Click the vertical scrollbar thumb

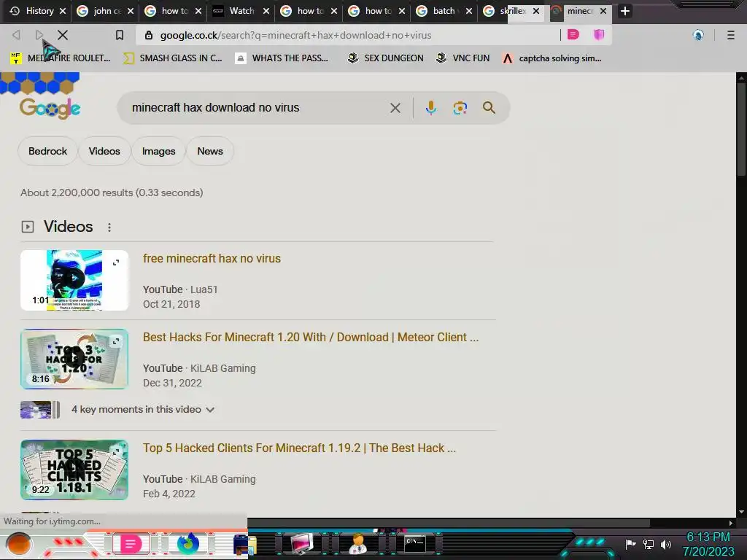(x=741, y=128)
